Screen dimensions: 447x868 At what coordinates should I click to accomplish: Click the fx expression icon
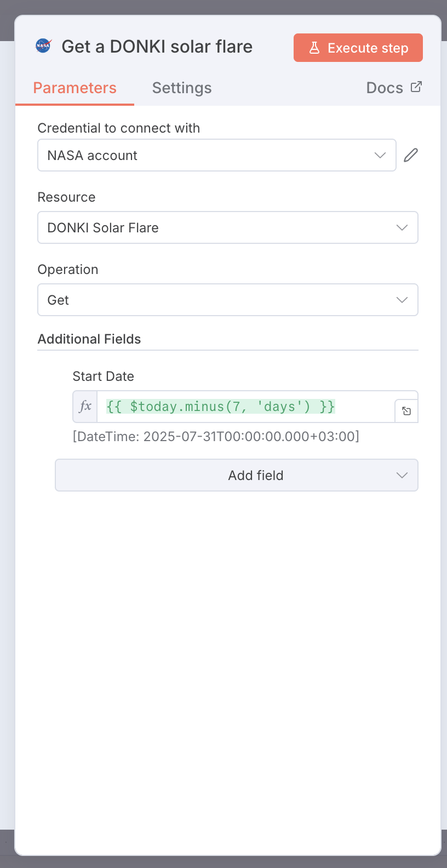click(85, 407)
